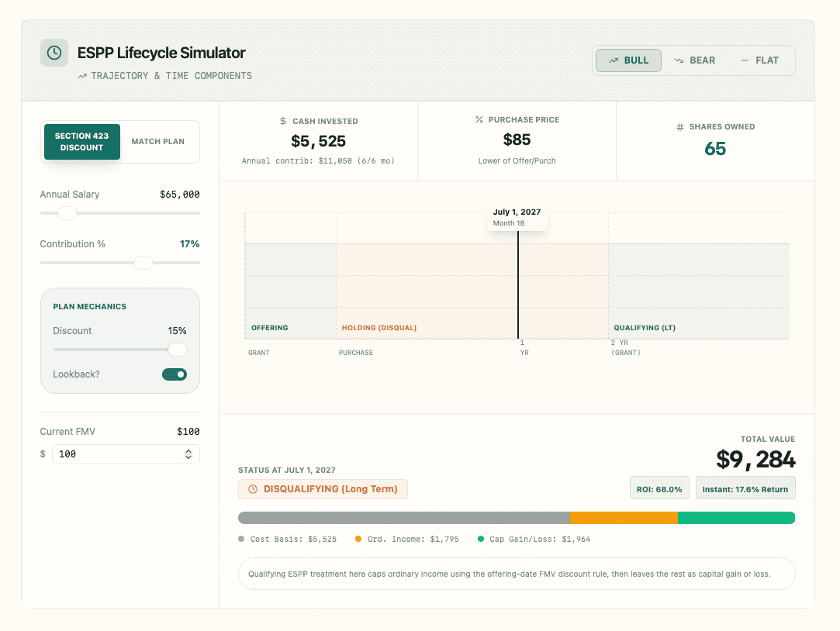Image resolution: width=840 pixels, height=631 pixels.
Task: Click the Ord. Income legend dot
Action: tap(358, 538)
